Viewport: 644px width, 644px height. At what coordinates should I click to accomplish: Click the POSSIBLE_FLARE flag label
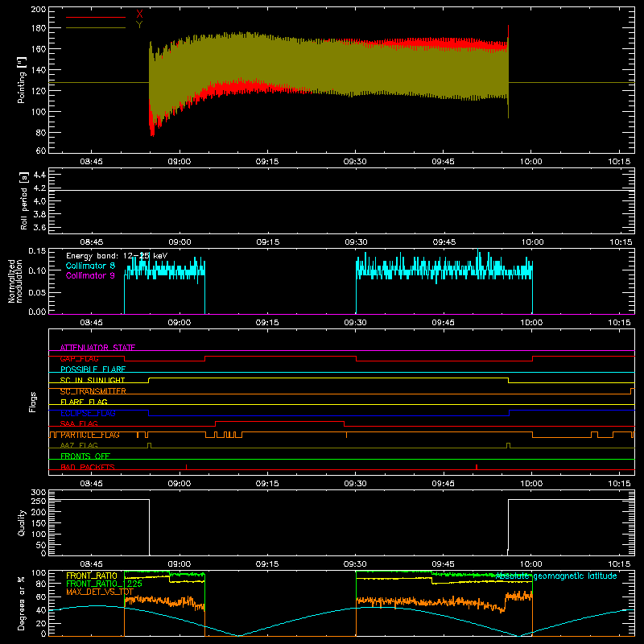coord(93,369)
